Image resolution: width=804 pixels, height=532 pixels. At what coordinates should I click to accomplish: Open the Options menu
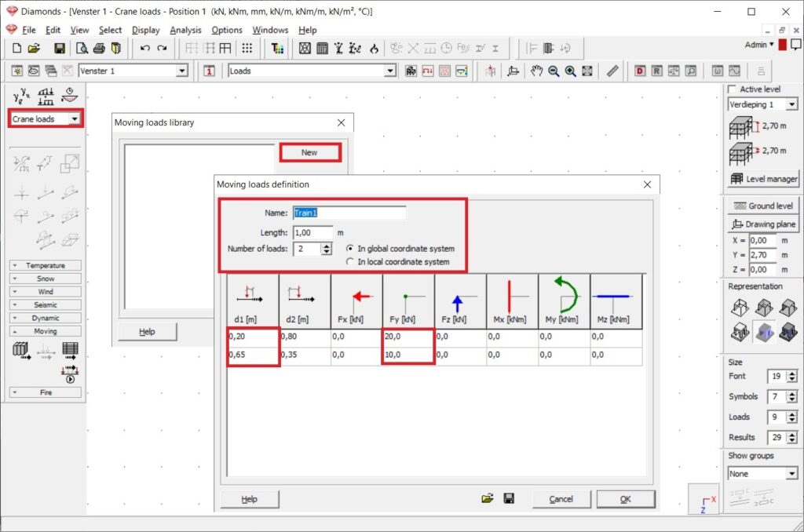coord(227,31)
